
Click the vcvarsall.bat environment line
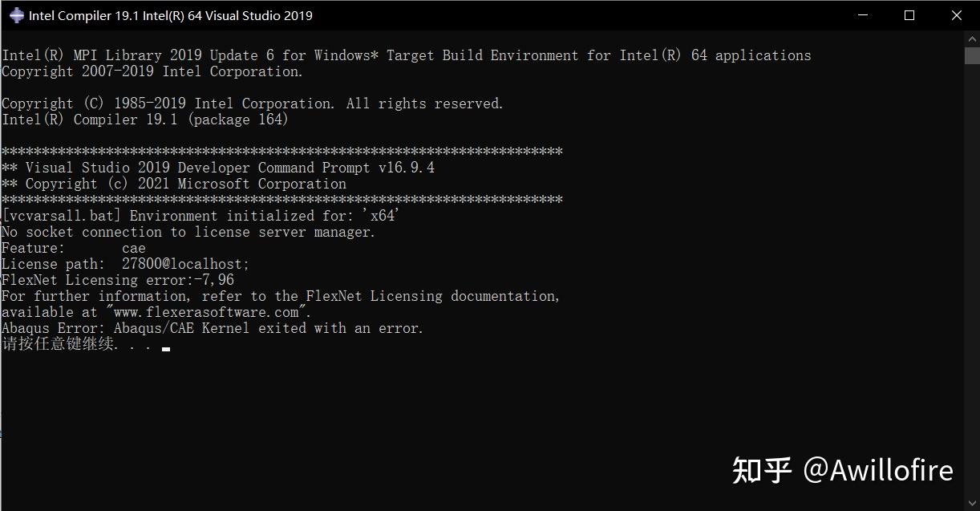(200, 216)
